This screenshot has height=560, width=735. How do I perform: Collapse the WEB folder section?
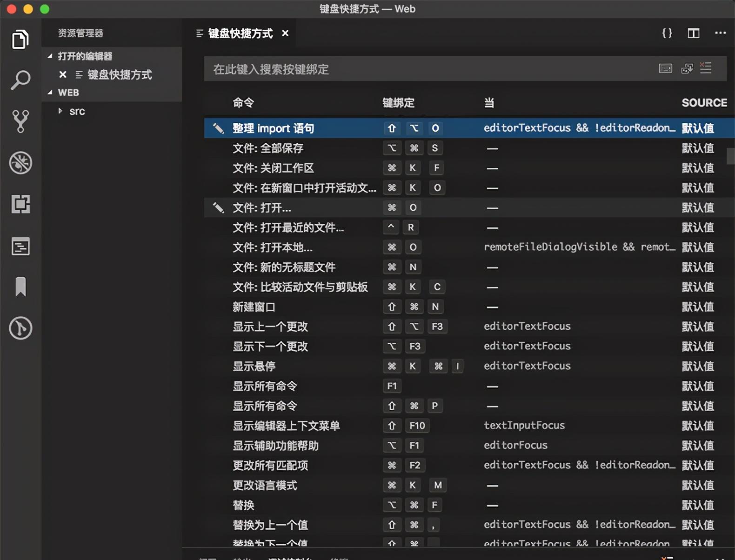50,92
